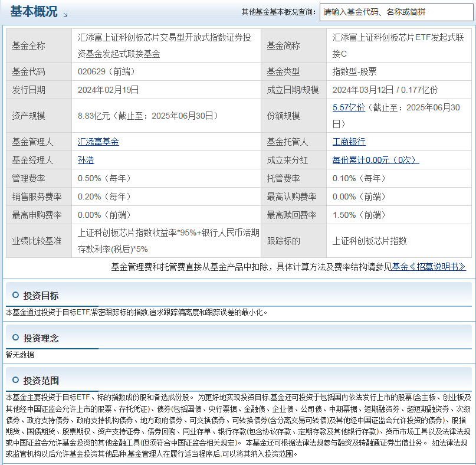Select custody fee value 0.10%（每年）
This screenshot has width=476, height=465.
tap(359, 178)
